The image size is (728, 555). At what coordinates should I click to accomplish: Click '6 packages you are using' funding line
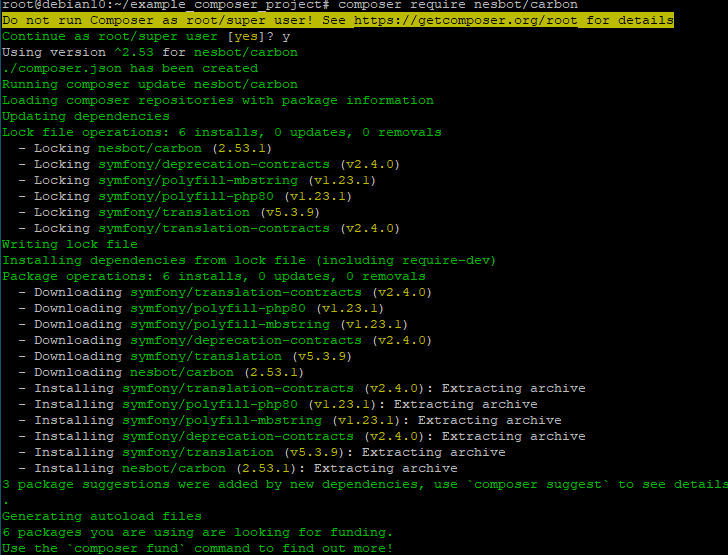point(198,533)
